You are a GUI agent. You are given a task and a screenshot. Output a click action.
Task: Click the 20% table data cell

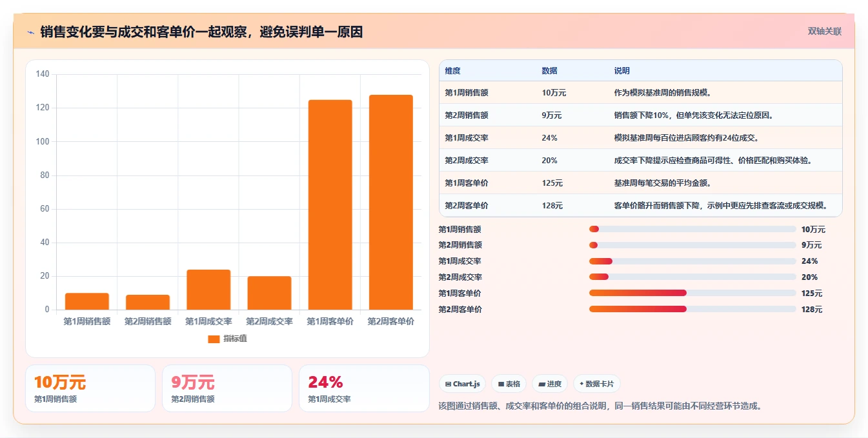coord(550,161)
